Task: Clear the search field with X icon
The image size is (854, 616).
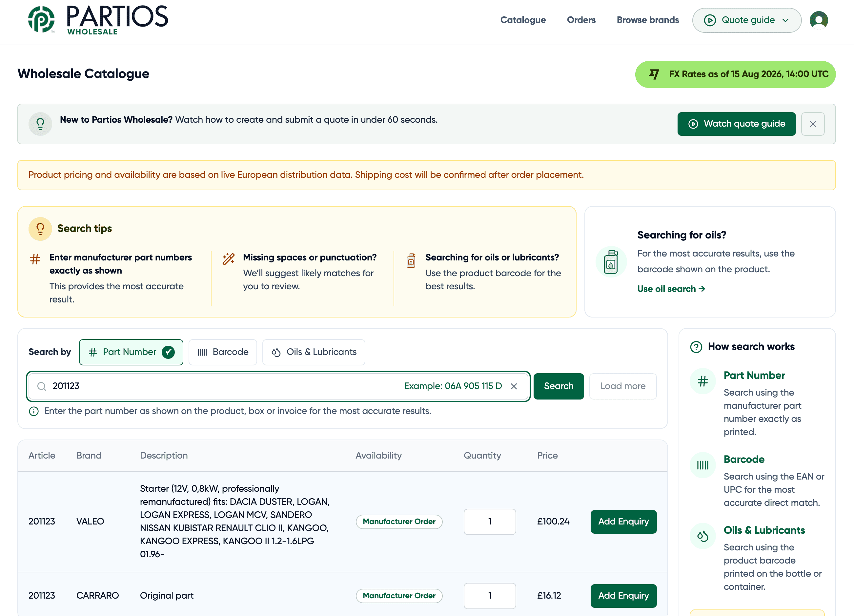Action: (x=514, y=386)
